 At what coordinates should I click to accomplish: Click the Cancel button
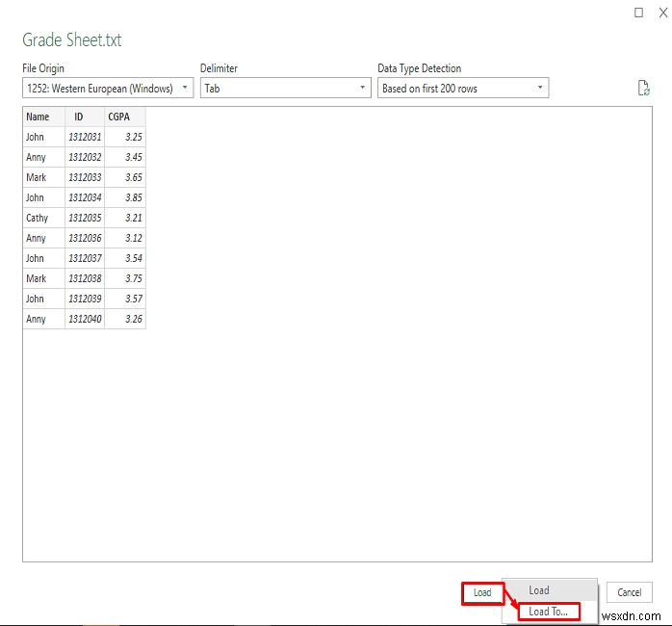click(629, 592)
